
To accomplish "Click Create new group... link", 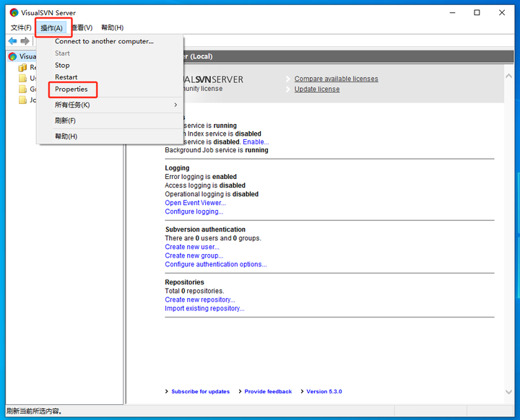I will [x=194, y=255].
